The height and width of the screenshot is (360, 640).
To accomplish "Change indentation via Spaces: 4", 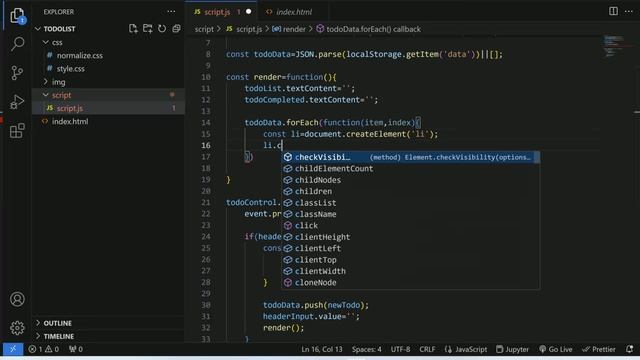I will [367, 349].
